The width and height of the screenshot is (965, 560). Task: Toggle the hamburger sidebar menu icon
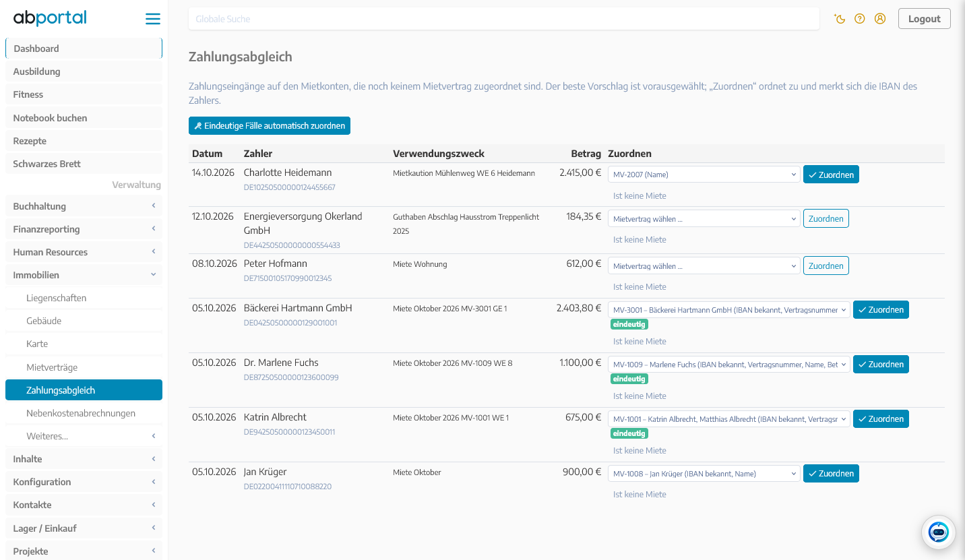click(x=153, y=19)
